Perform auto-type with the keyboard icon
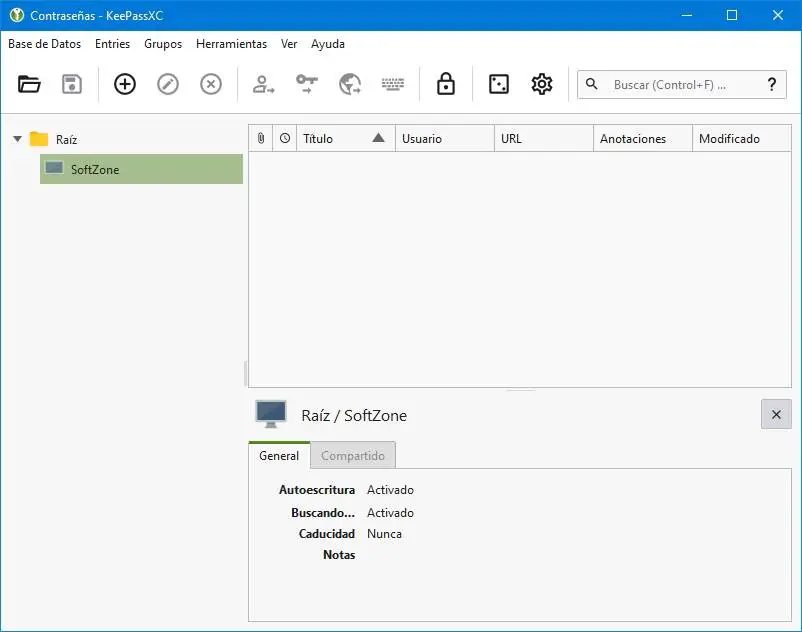This screenshot has width=802, height=632. click(x=393, y=84)
